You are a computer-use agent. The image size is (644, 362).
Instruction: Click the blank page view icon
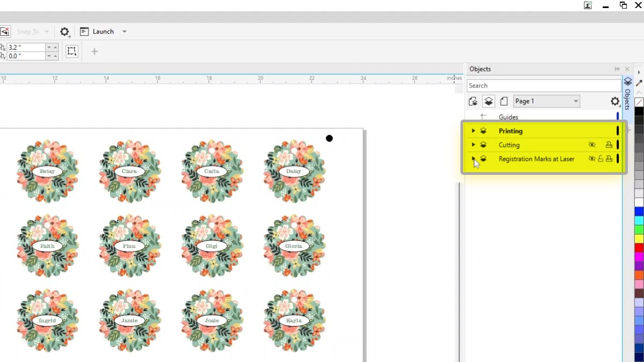[x=504, y=101]
